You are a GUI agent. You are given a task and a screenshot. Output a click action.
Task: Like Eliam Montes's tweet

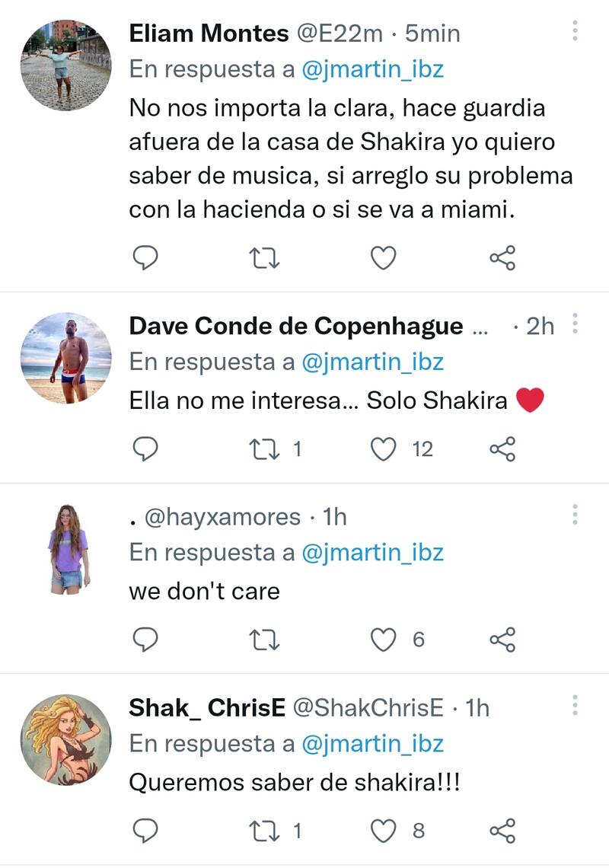point(384,259)
